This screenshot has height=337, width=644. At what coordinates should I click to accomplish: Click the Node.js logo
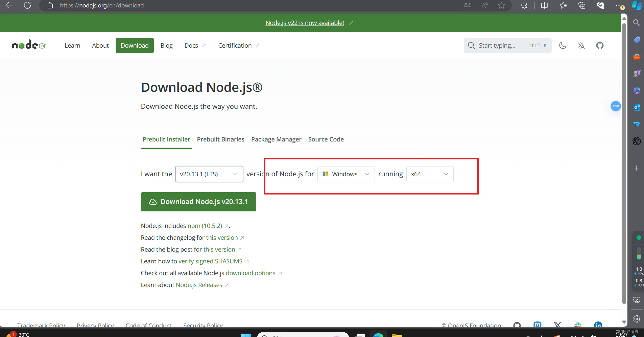(x=28, y=45)
